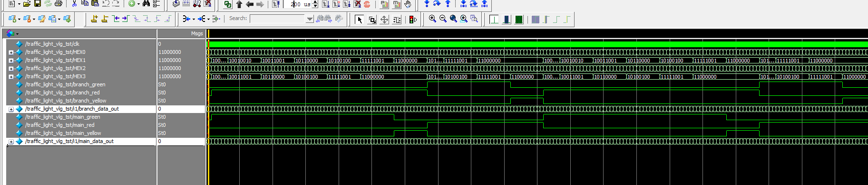Click the Insert Cursor icon
Screen dimensions: 868x185
point(94,19)
